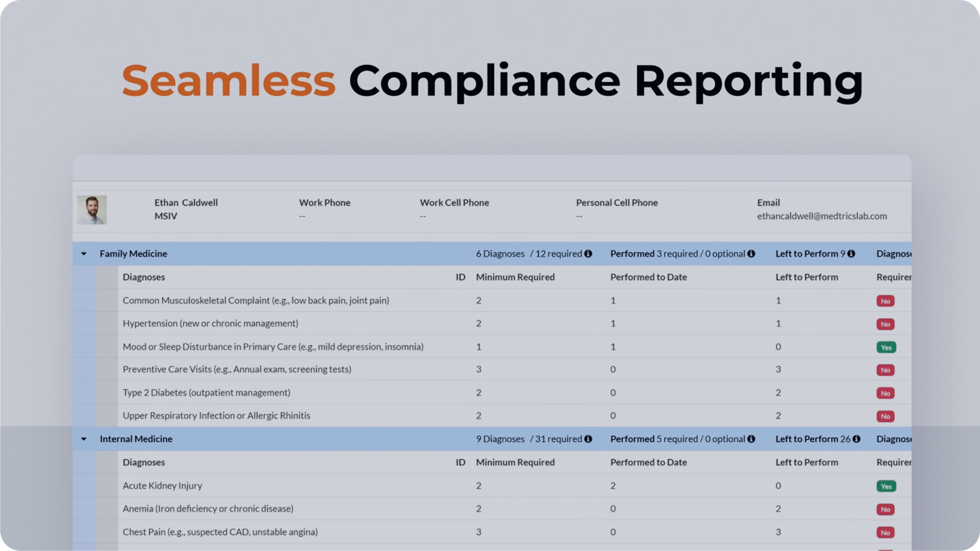
Task: Click the No badge for Hypertension row
Action: click(x=885, y=324)
